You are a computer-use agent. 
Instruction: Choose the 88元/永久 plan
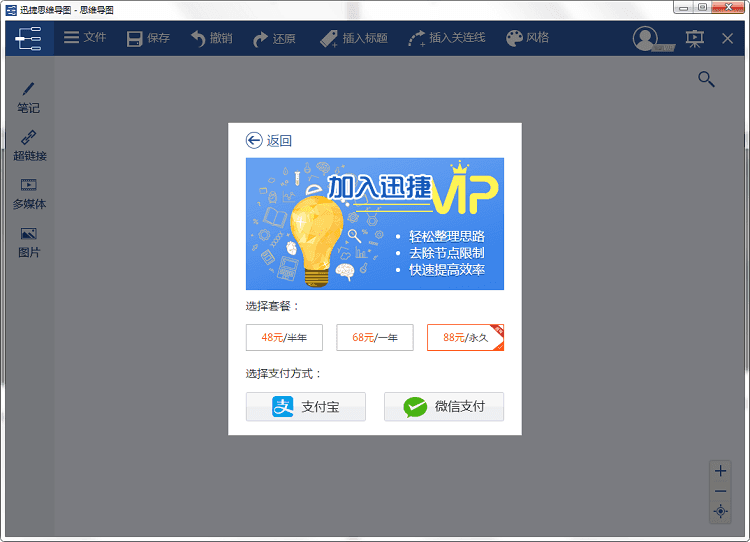coord(465,338)
